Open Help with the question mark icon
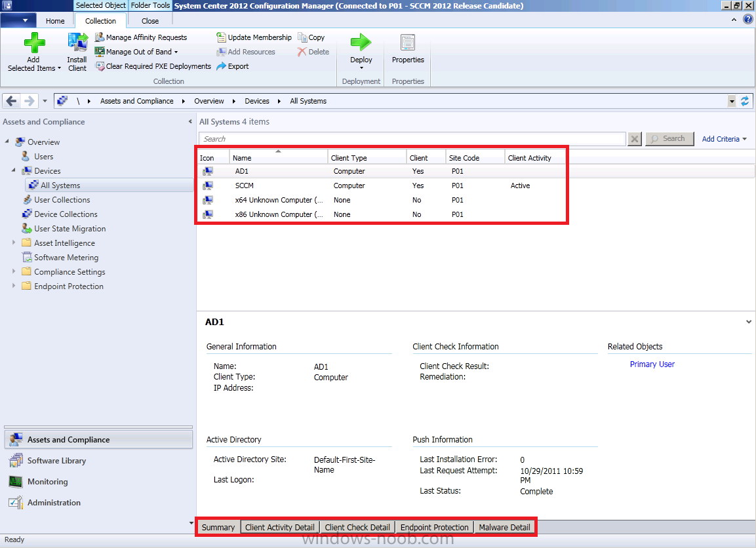Screen dimensions: 756x548 point(747,19)
